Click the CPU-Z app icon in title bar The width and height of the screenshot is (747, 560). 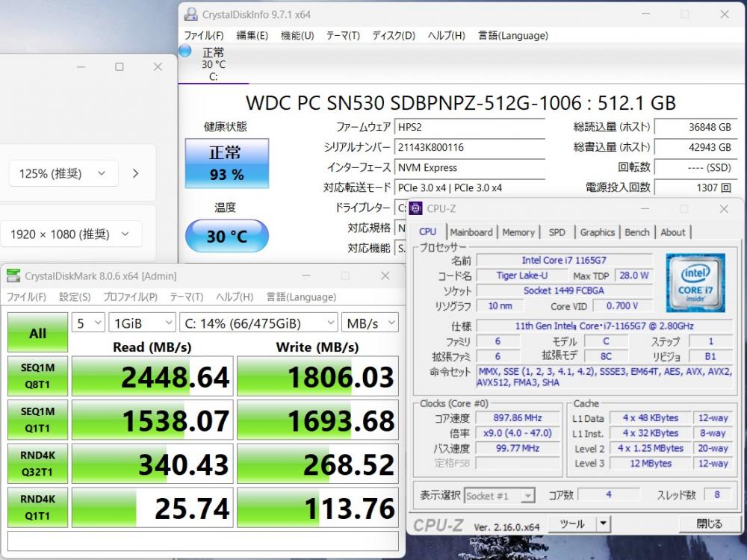pyautogui.click(x=415, y=208)
